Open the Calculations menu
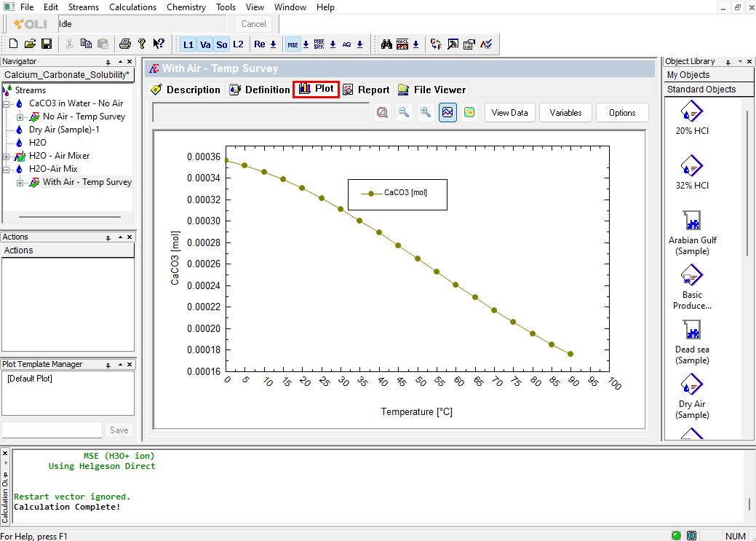756x541 pixels. tap(132, 7)
